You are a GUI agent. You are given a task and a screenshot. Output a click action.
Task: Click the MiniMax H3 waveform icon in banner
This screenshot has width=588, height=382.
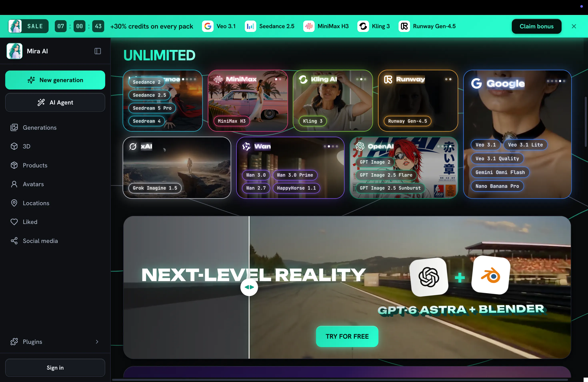tap(309, 26)
